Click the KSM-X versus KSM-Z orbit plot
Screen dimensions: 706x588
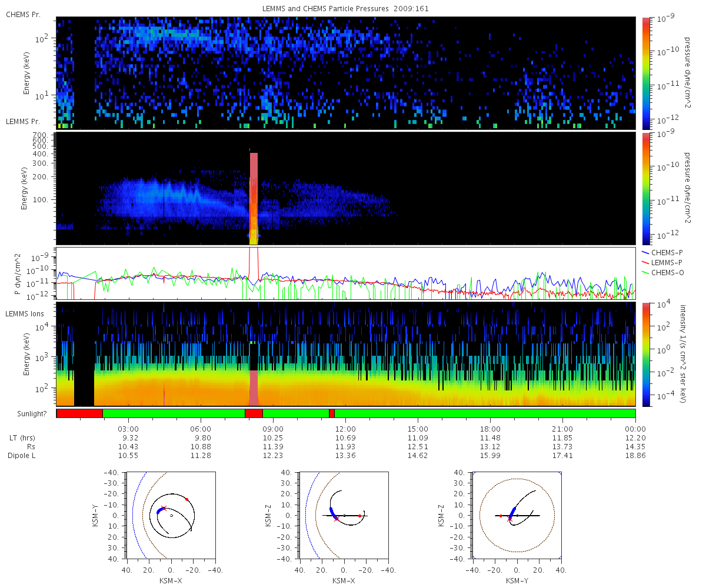(x=343, y=515)
